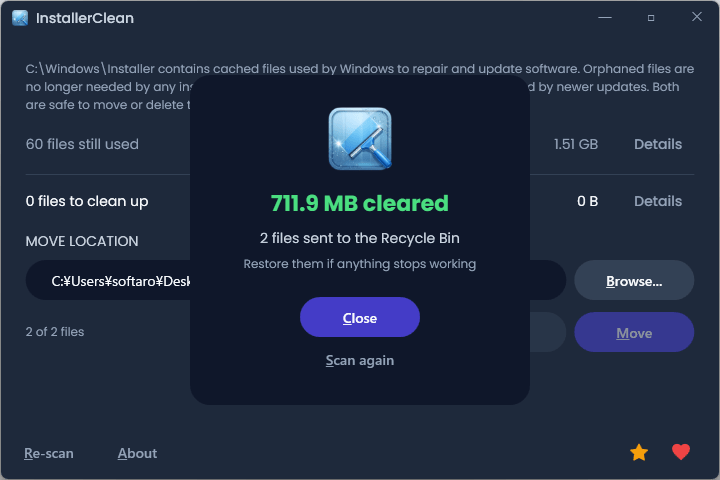Open the About link
This screenshot has width=720, height=480.
(x=137, y=453)
